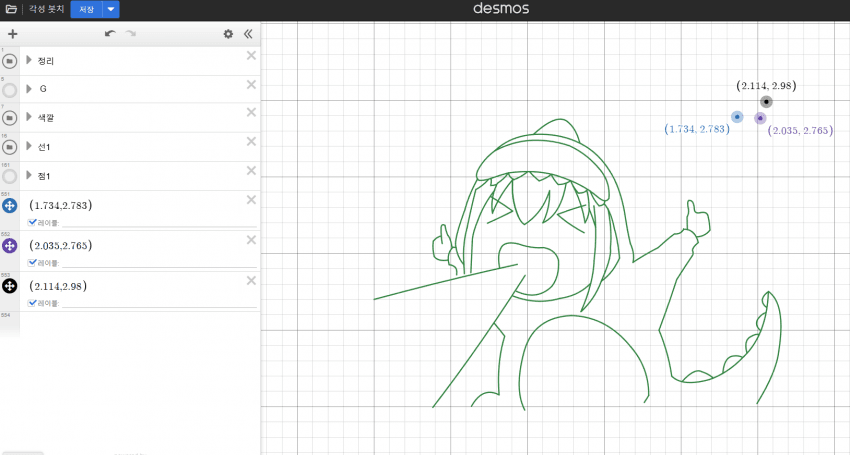
Task: Expand the G folder
Action: [x=29, y=89]
